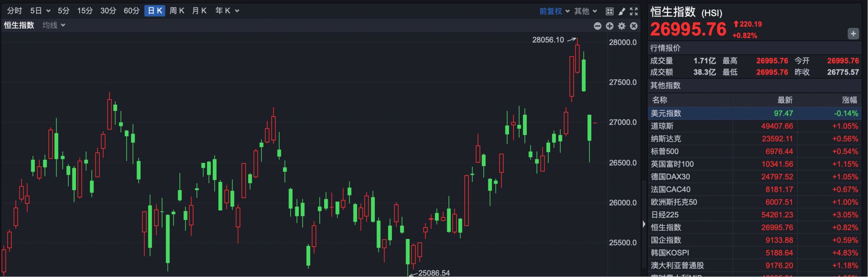Select the 国企指数 row
The image size is (868, 277).
755,240
